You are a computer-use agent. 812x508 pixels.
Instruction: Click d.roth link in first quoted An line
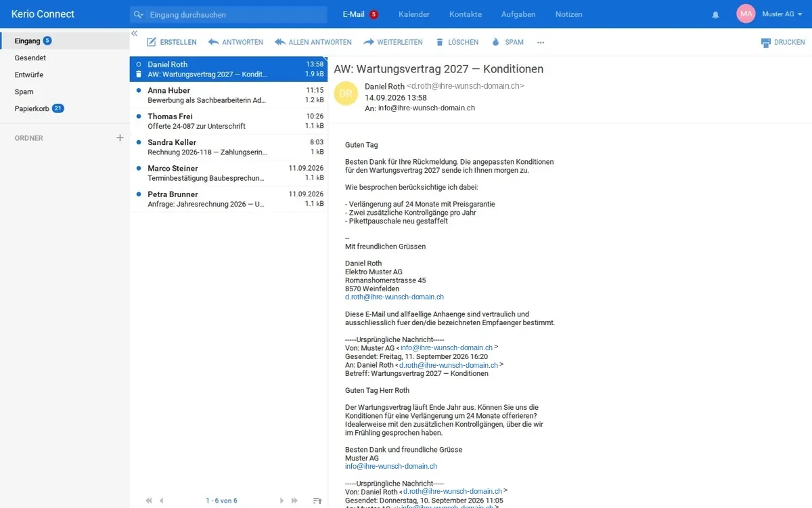449,364
